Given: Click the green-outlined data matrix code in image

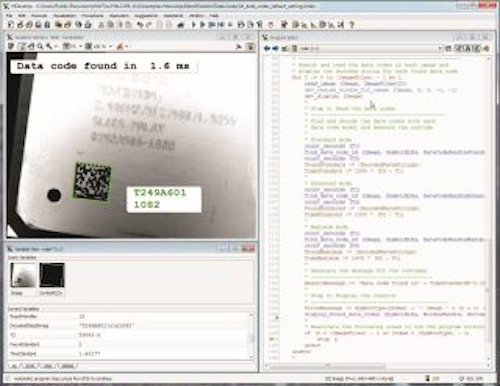Looking at the screenshot, I should pyautogui.click(x=92, y=182).
